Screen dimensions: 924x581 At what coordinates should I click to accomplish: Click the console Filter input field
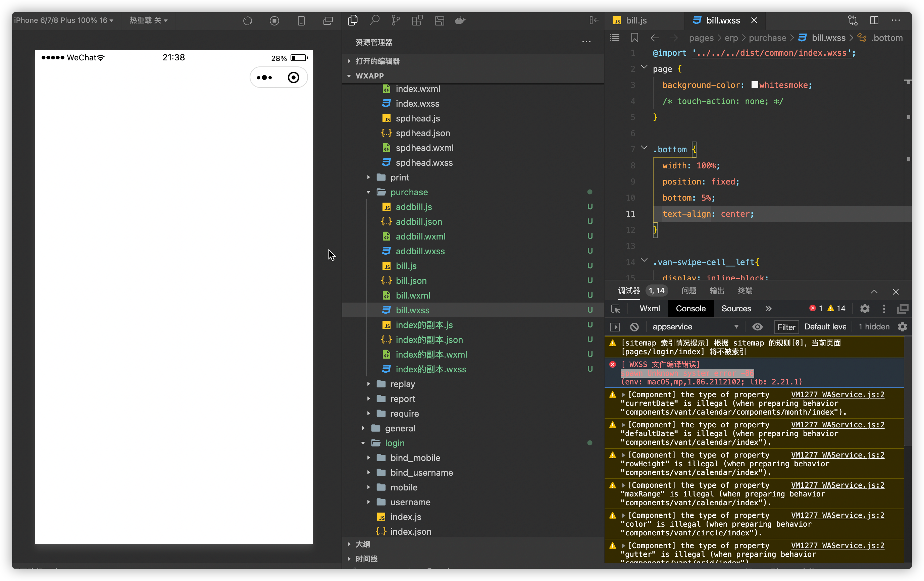(x=786, y=327)
